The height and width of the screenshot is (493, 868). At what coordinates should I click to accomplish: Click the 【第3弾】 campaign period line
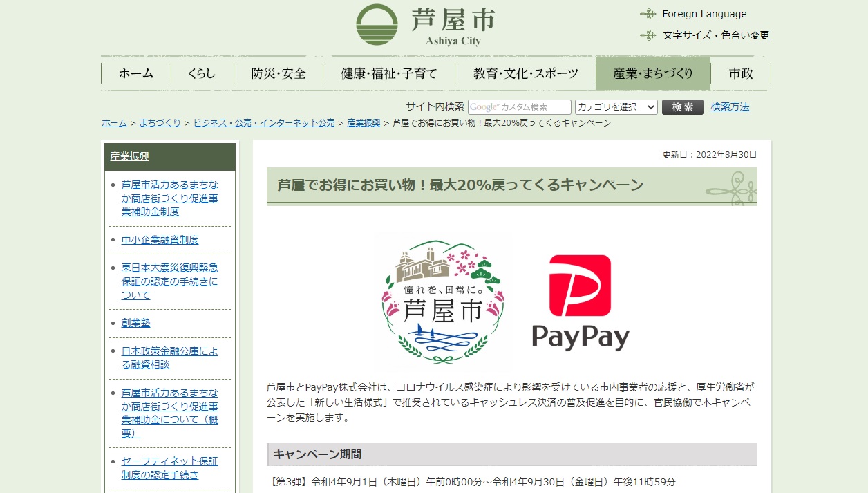click(471, 481)
